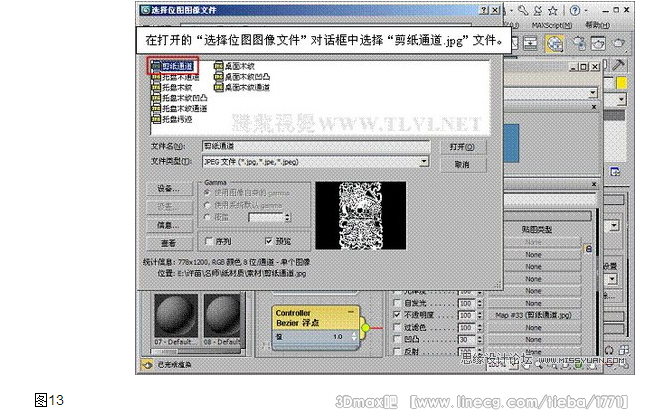Select 使用图像自身的 gamma radio button
This screenshot has height=419, width=657.
coord(207,193)
